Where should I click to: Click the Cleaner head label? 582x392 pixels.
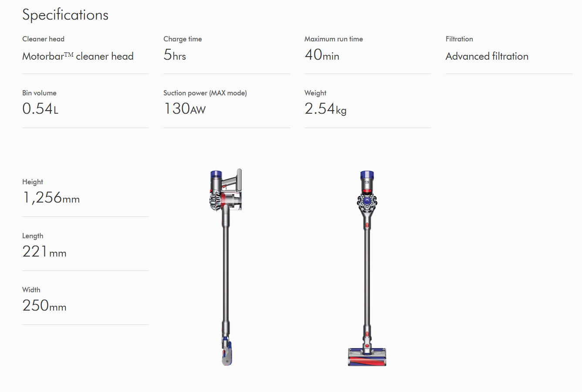tap(43, 39)
